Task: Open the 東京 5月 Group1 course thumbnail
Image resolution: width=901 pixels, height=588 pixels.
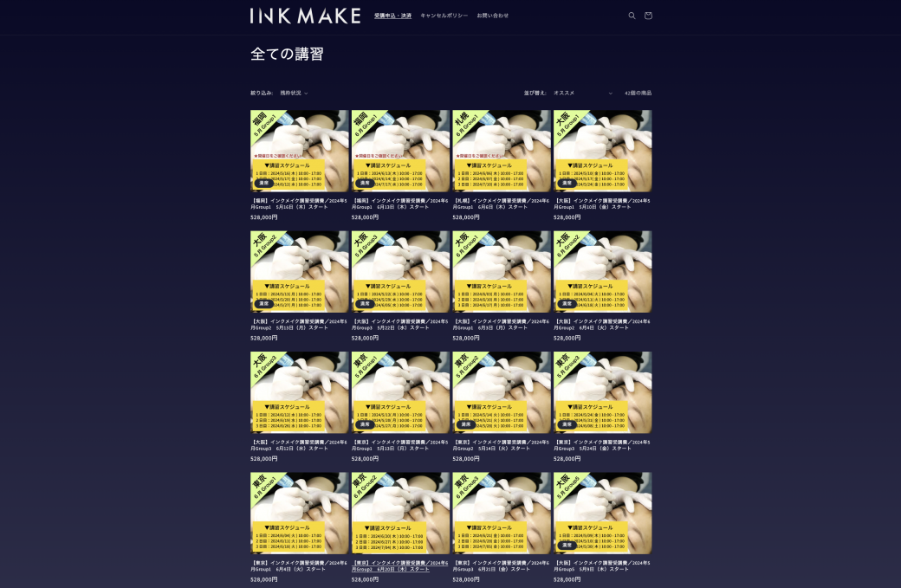Action: click(400, 393)
